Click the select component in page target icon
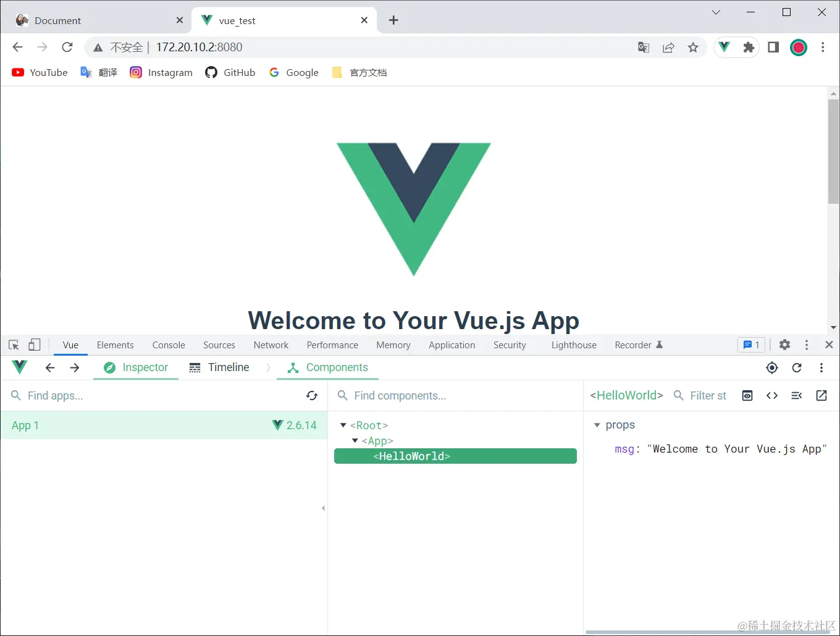The image size is (840, 636). click(772, 367)
